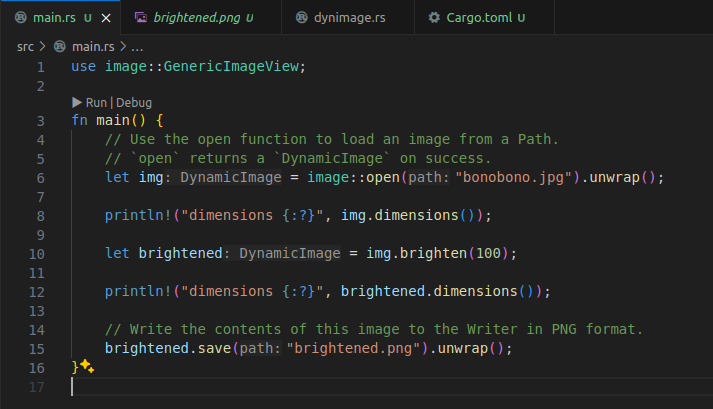Click line number 10 in the gutter
The height and width of the screenshot is (409, 713).
coord(38,253)
